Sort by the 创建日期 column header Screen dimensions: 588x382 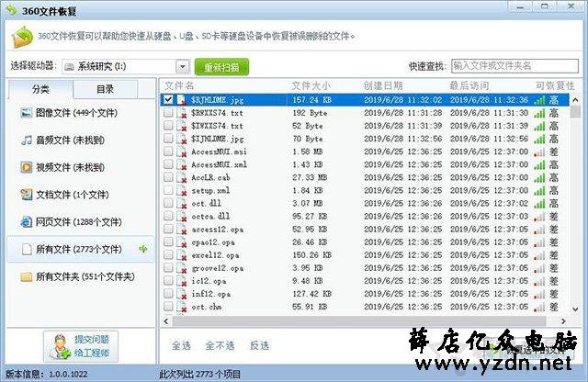(383, 85)
